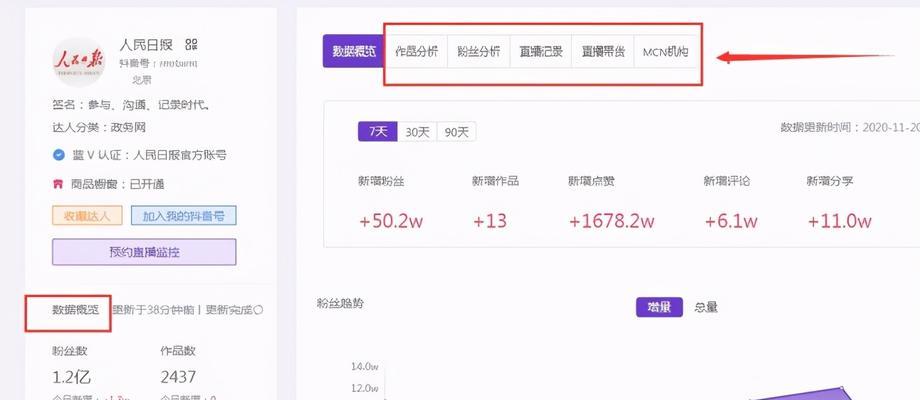
Task: Open the 作品分析 tab
Action: pyautogui.click(x=417, y=51)
